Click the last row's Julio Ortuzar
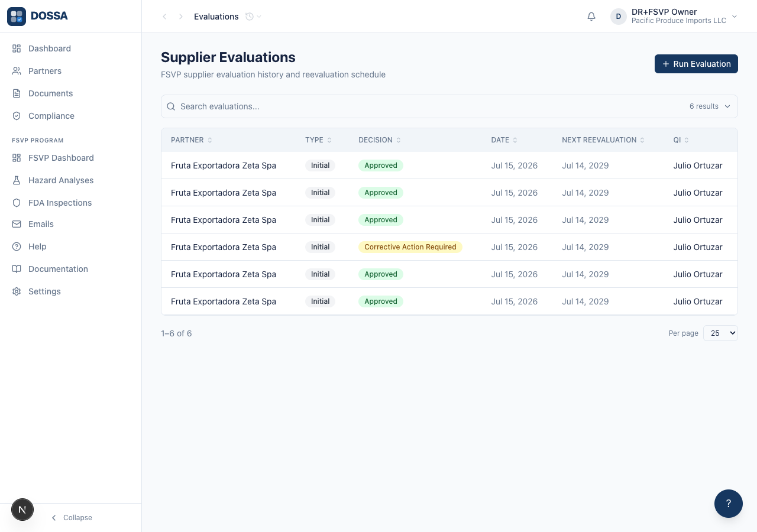Viewport: 757px width, 532px height. 698,301
